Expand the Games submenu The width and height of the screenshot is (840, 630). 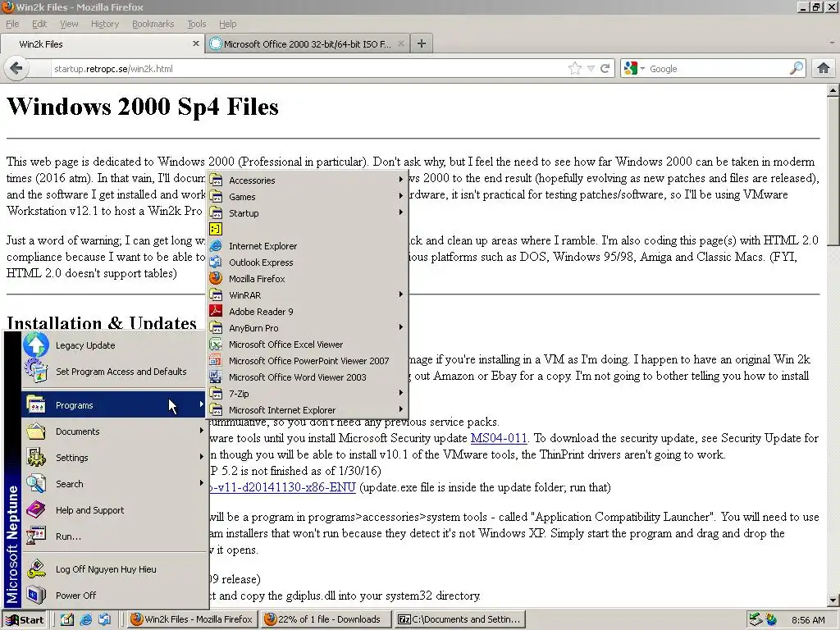(307, 197)
